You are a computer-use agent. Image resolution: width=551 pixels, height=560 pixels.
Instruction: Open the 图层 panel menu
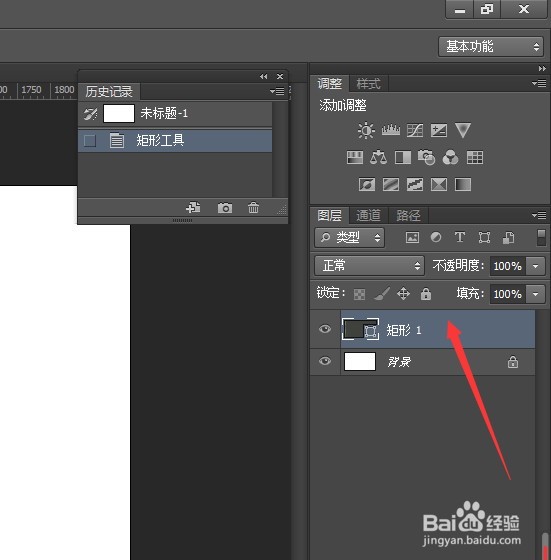coord(539,215)
